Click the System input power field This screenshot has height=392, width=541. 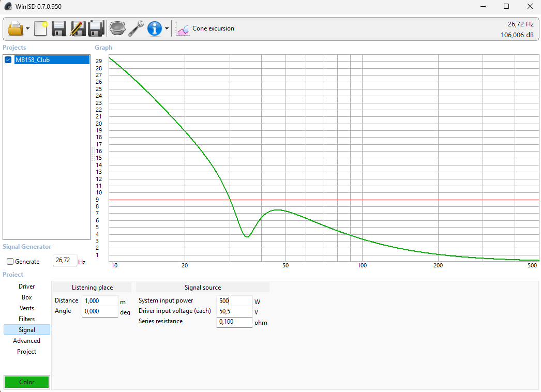coord(234,300)
